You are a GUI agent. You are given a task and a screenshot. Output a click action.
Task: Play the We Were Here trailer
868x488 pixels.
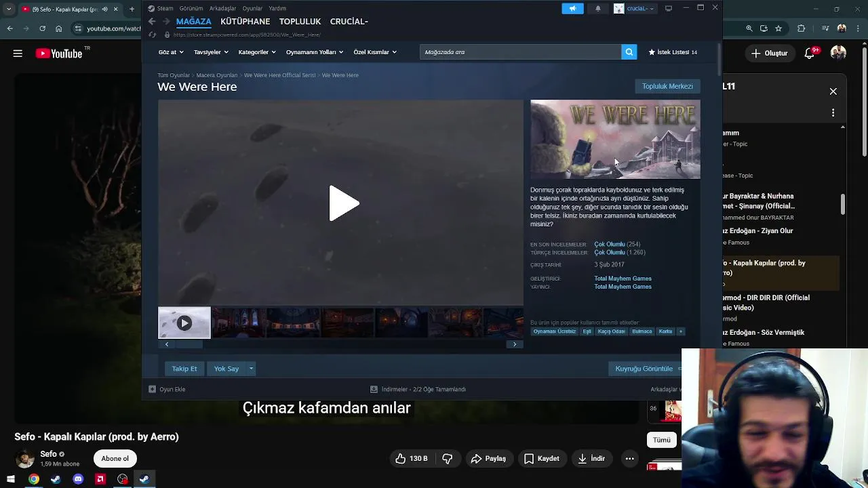tap(344, 203)
